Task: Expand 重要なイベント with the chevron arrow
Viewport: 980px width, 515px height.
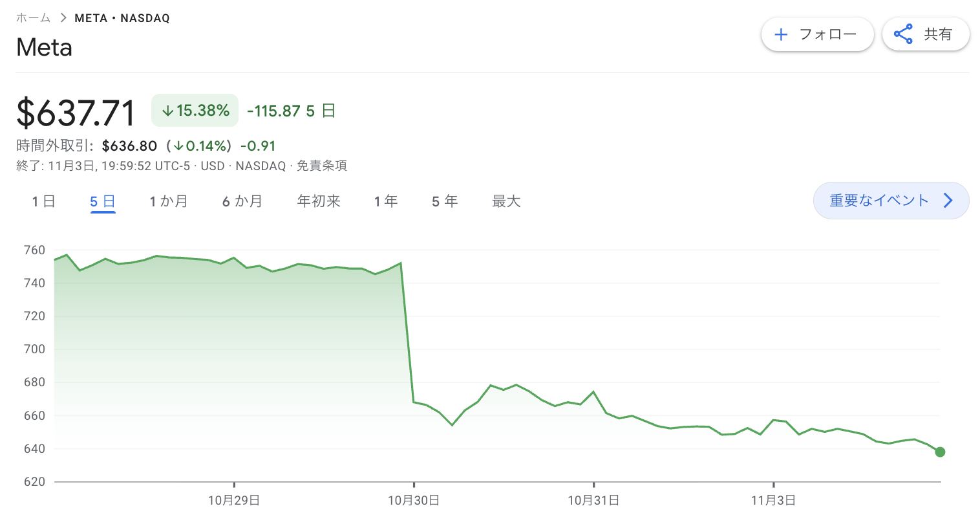Action: click(x=948, y=201)
